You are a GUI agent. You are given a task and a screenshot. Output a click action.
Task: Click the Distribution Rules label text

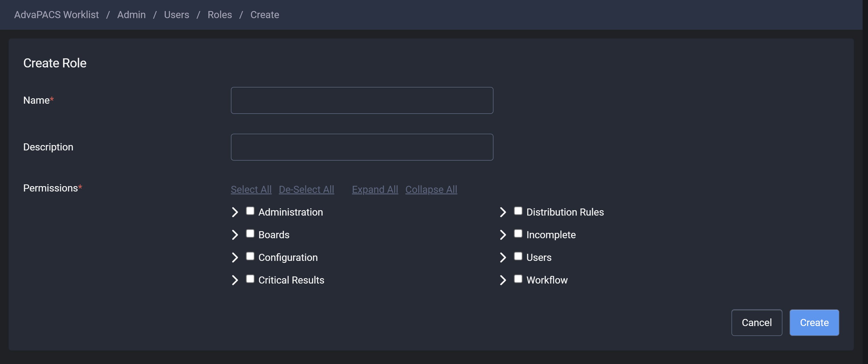tap(565, 212)
